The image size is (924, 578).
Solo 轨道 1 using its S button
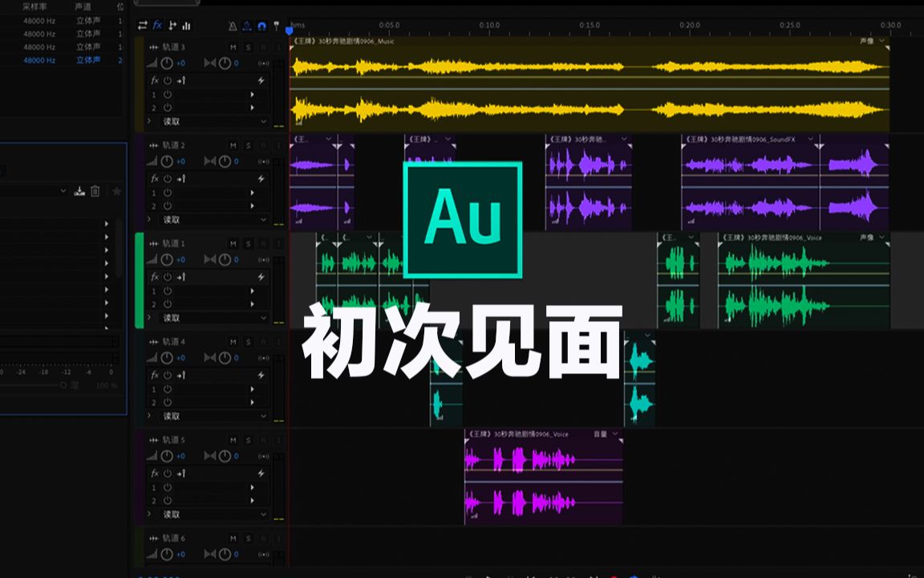coord(249,243)
